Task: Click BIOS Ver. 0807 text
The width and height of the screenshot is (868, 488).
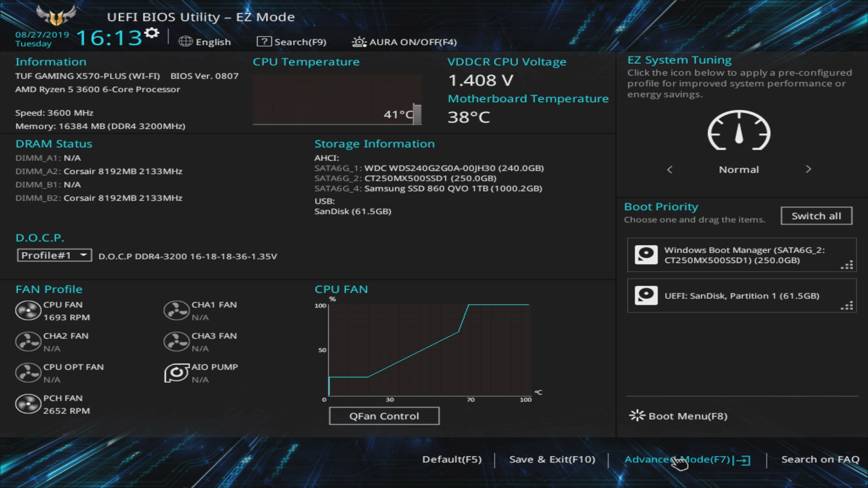Action: point(204,76)
